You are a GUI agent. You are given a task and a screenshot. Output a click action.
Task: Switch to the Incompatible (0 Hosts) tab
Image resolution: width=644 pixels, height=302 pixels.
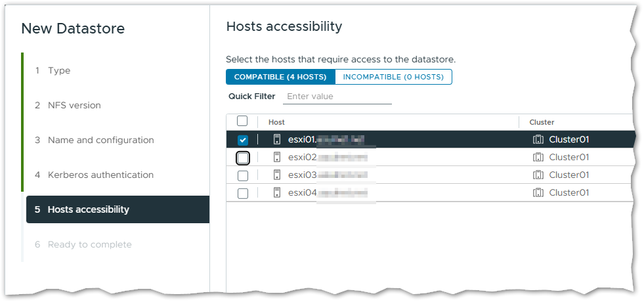coord(393,77)
